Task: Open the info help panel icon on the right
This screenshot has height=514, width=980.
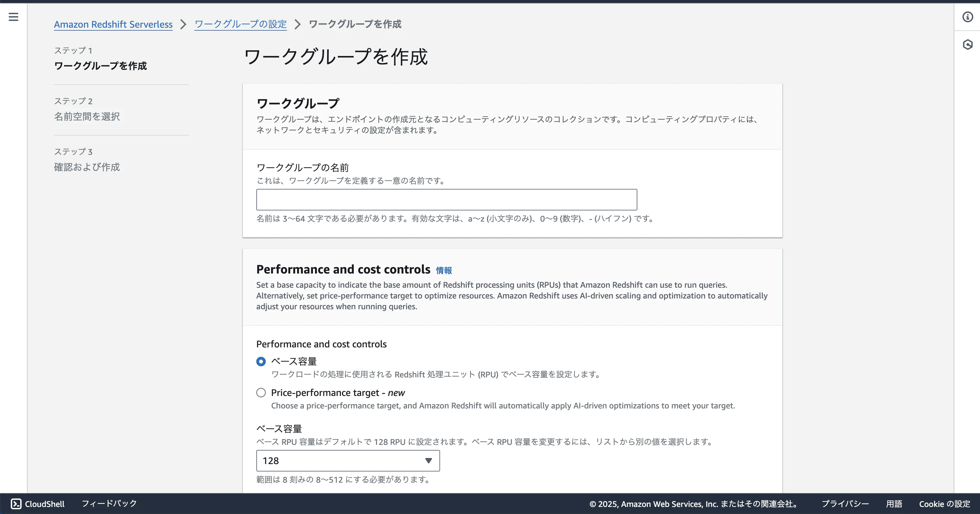Action: coord(968,17)
